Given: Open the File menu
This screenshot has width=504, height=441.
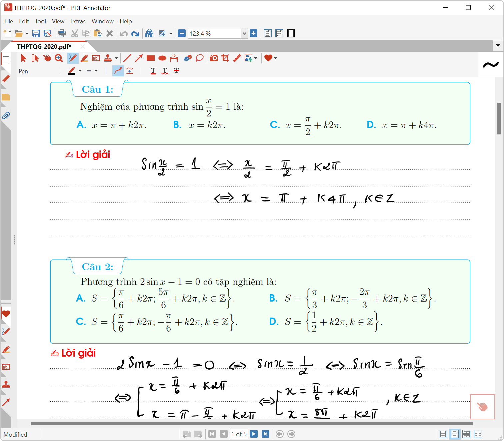Looking at the screenshot, I should pyautogui.click(x=9, y=21).
